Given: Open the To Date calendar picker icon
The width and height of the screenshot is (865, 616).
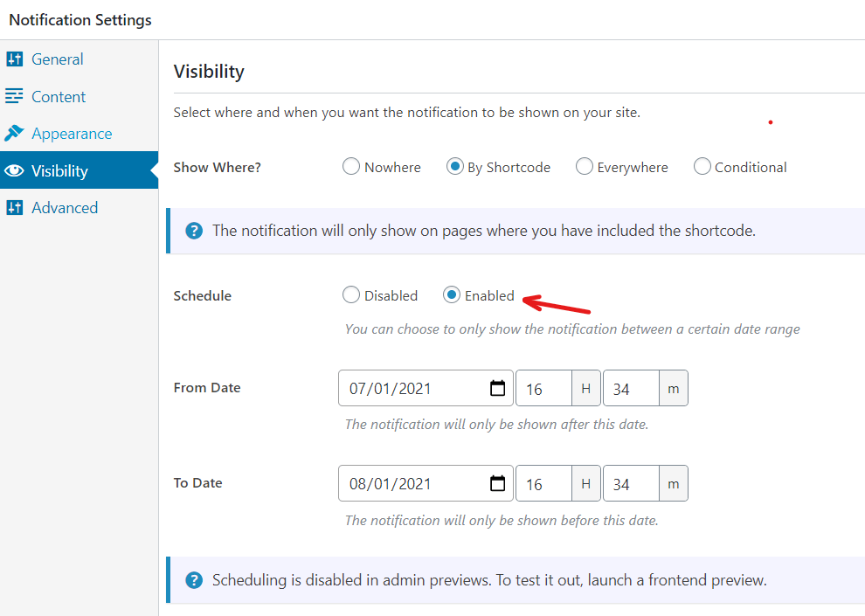Looking at the screenshot, I should pyautogui.click(x=497, y=484).
